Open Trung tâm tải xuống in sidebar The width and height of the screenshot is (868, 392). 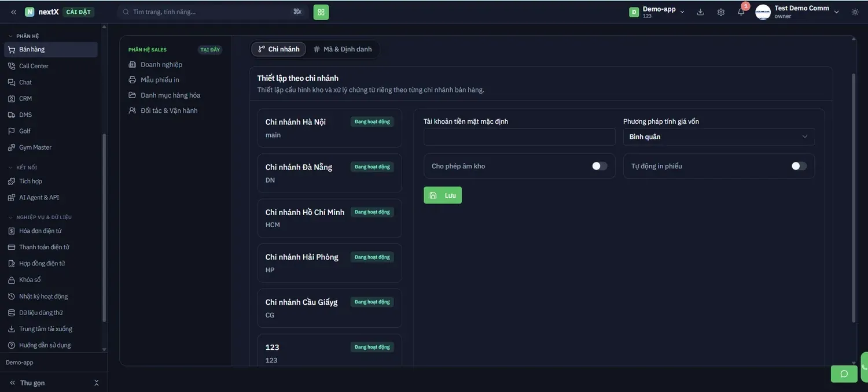click(51, 329)
